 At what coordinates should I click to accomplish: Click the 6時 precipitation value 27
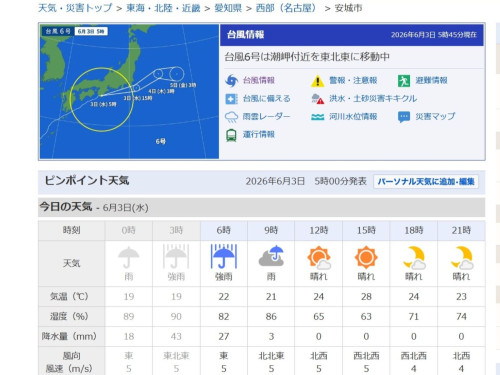[224, 337]
